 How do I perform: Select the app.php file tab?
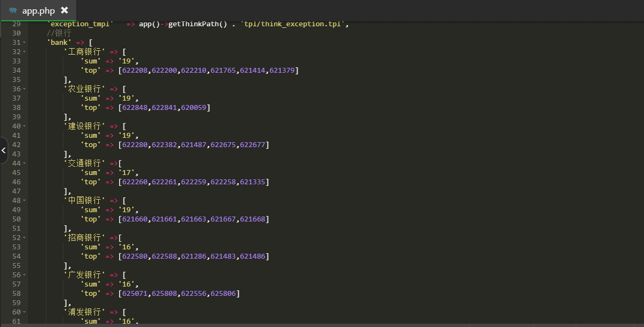tap(38, 10)
